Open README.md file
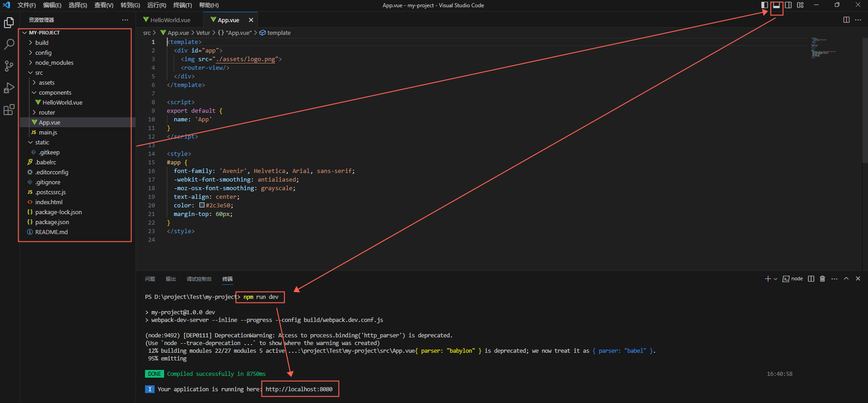 tap(77, 232)
